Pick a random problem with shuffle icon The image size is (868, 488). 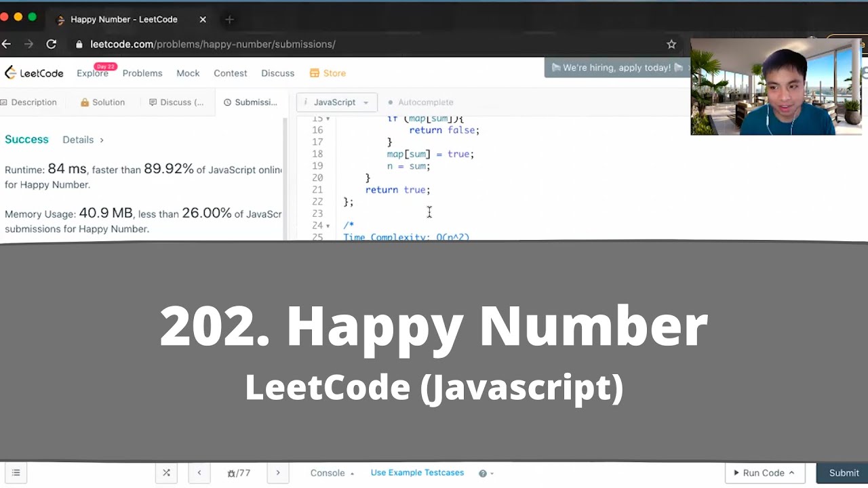tap(166, 473)
